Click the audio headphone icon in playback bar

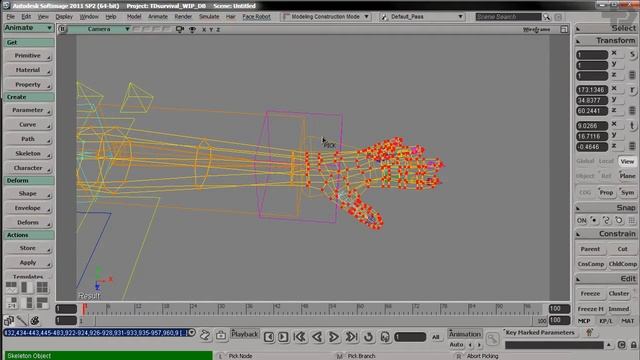(385, 337)
